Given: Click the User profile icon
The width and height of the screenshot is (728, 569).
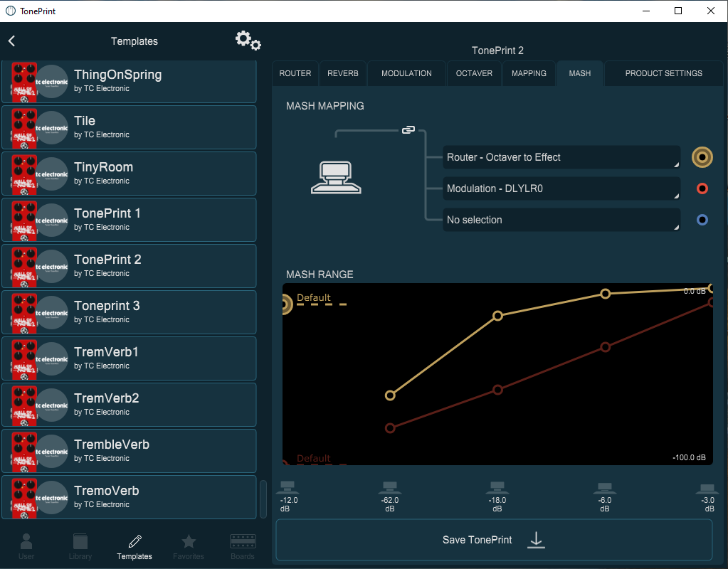Looking at the screenshot, I should [x=26, y=541].
